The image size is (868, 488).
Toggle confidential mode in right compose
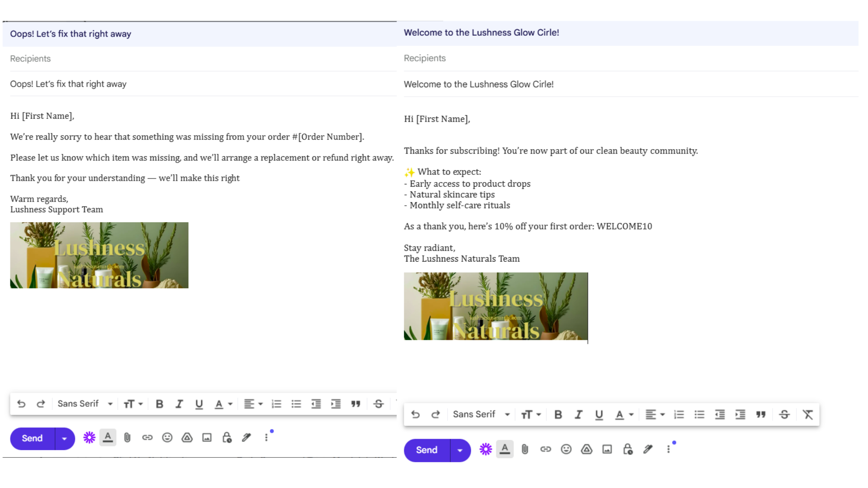(627, 449)
